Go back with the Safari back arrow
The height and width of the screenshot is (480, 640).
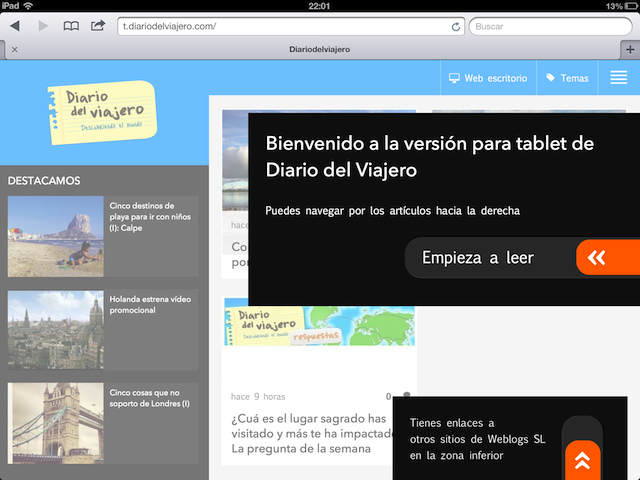15,26
